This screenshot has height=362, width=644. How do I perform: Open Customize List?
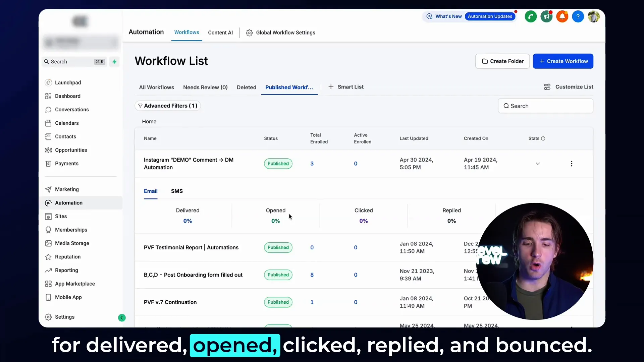pos(569,87)
